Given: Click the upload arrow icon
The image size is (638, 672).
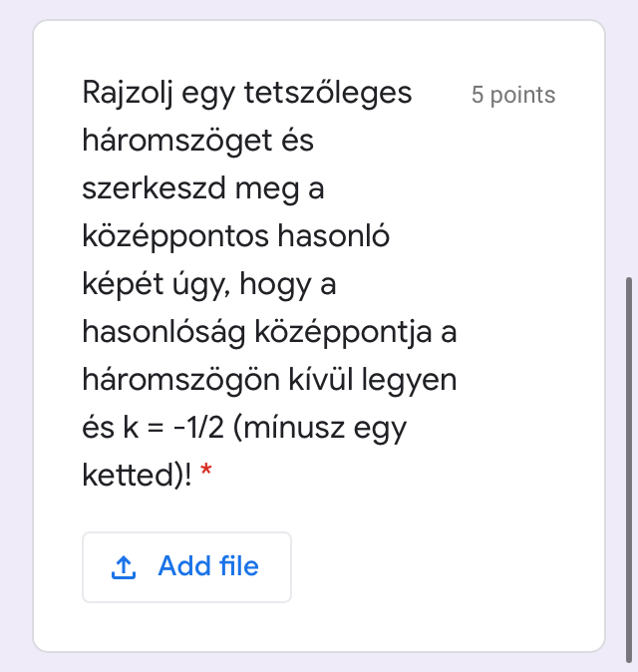Looking at the screenshot, I should [124, 567].
